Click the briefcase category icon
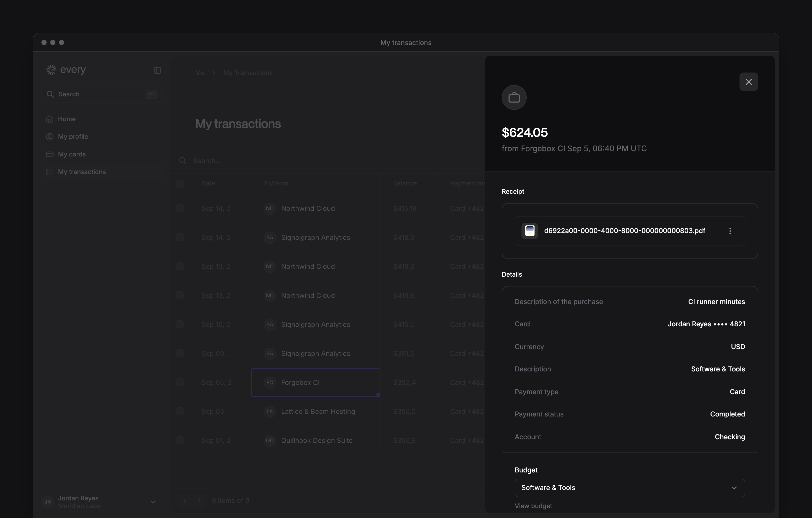Image resolution: width=812 pixels, height=518 pixels. pyautogui.click(x=514, y=97)
